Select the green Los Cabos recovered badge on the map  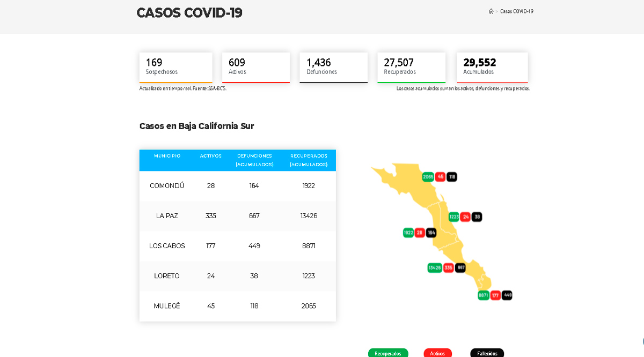point(482,295)
